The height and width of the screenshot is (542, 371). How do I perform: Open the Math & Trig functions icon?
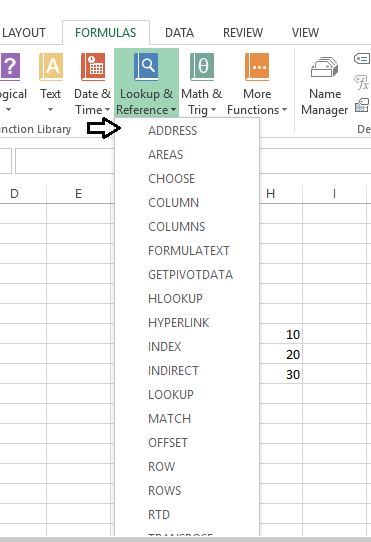coord(202,66)
